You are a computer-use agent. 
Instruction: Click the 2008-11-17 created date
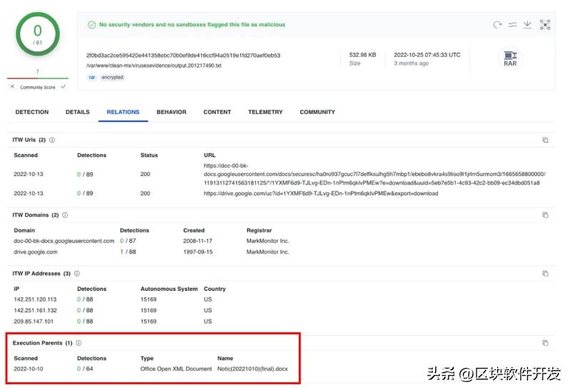198,241
